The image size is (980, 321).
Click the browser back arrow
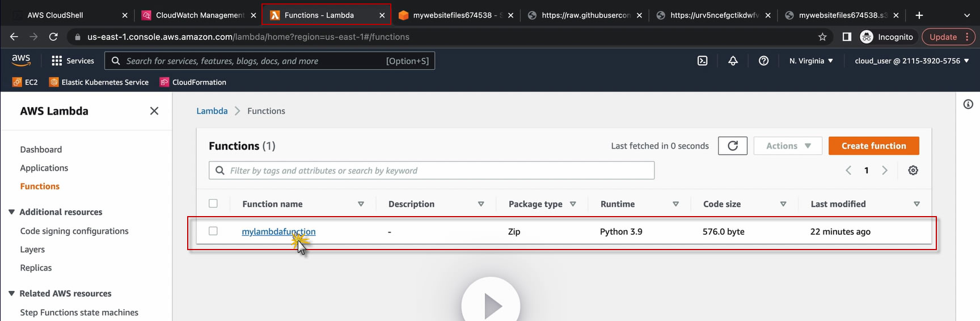[14, 37]
